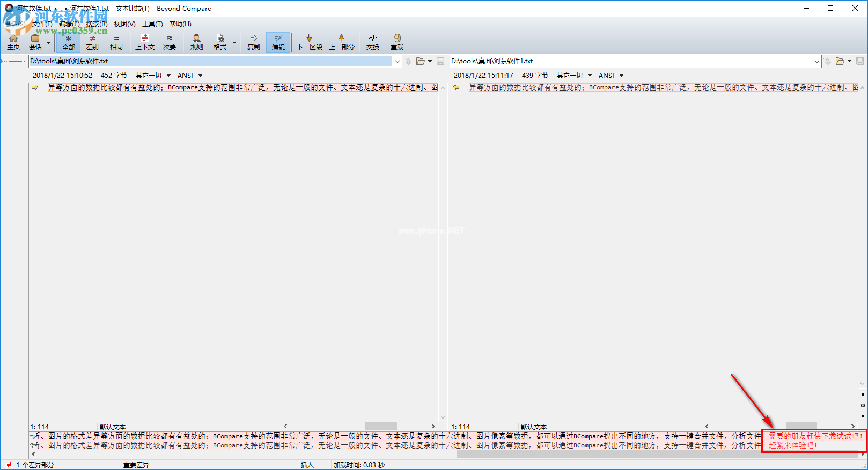Expand the 会话 sessions dropdown arrow
The width and height of the screenshot is (868, 470).
pyautogui.click(x=49, y=42)
